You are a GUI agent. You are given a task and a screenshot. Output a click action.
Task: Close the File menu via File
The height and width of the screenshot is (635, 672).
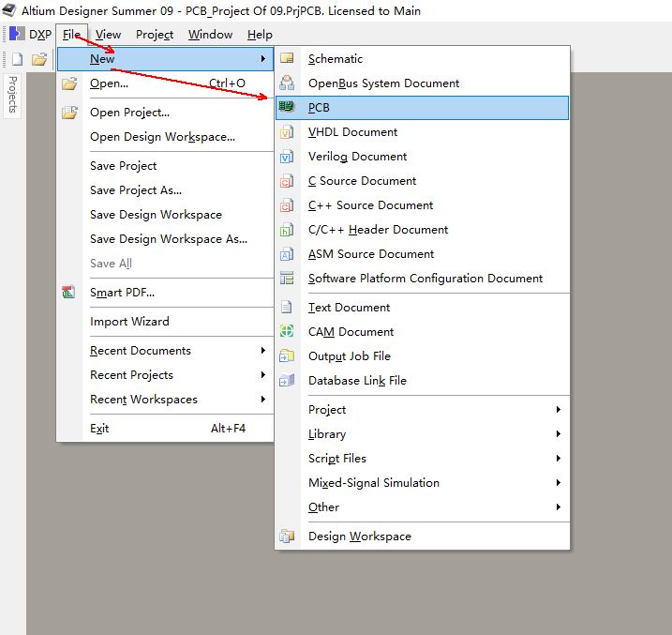71,35
